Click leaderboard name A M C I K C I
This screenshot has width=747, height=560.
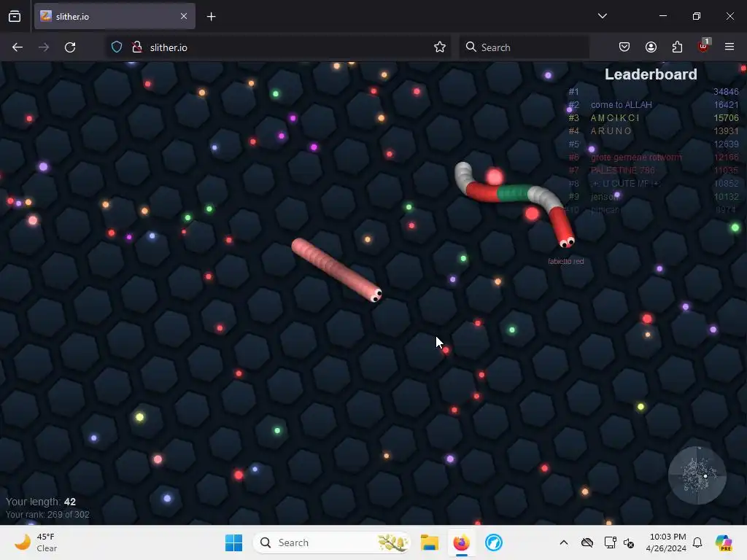(615, 117)
